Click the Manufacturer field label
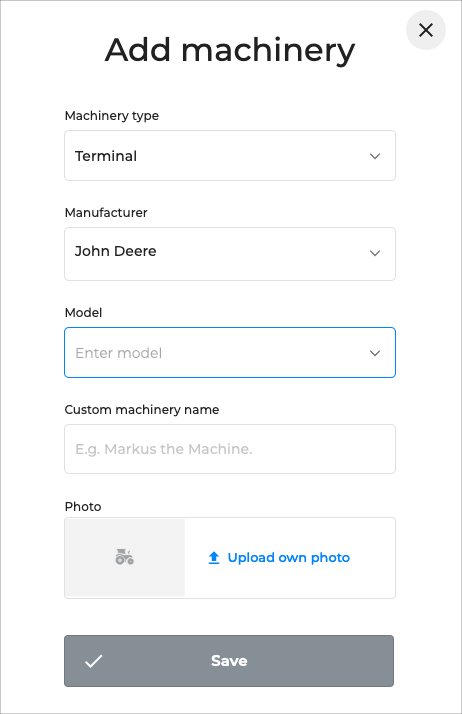Viewport: 462px width, 714px height. (106, 213)
